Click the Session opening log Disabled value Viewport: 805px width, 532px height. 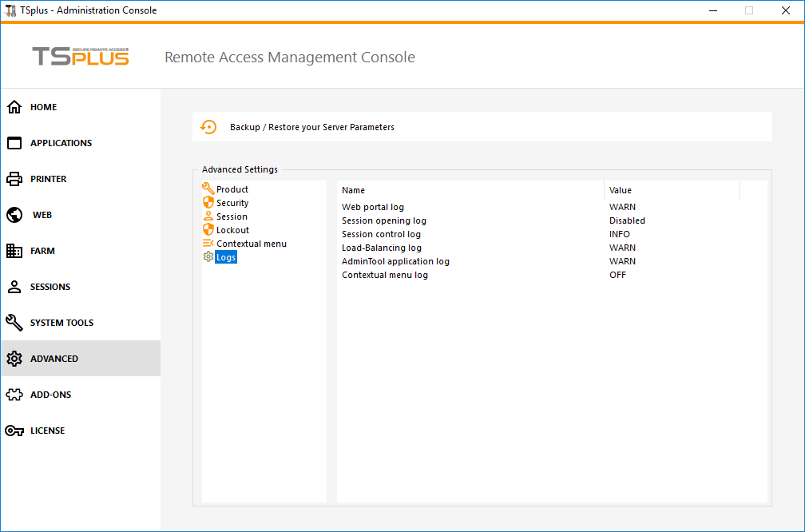pos(627,220)
